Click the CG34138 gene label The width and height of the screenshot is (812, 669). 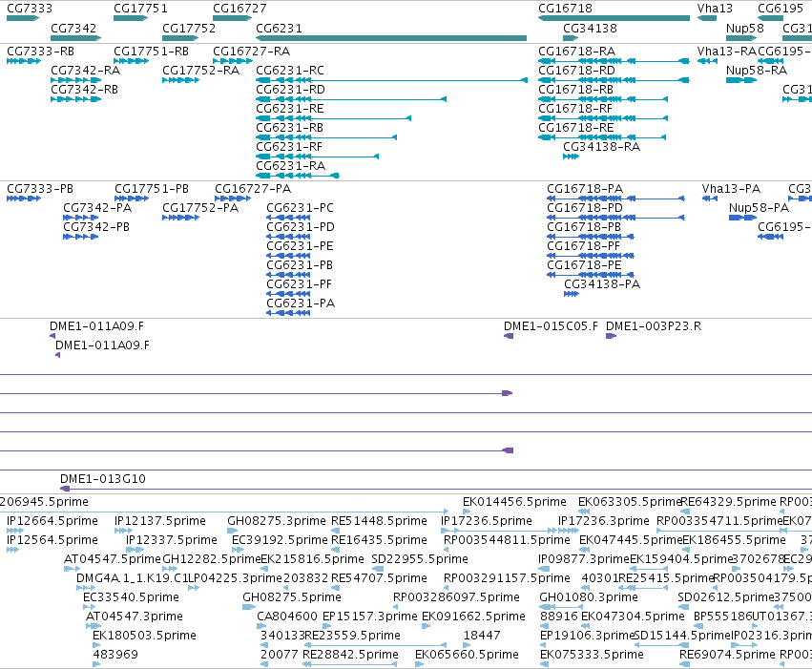590,28
